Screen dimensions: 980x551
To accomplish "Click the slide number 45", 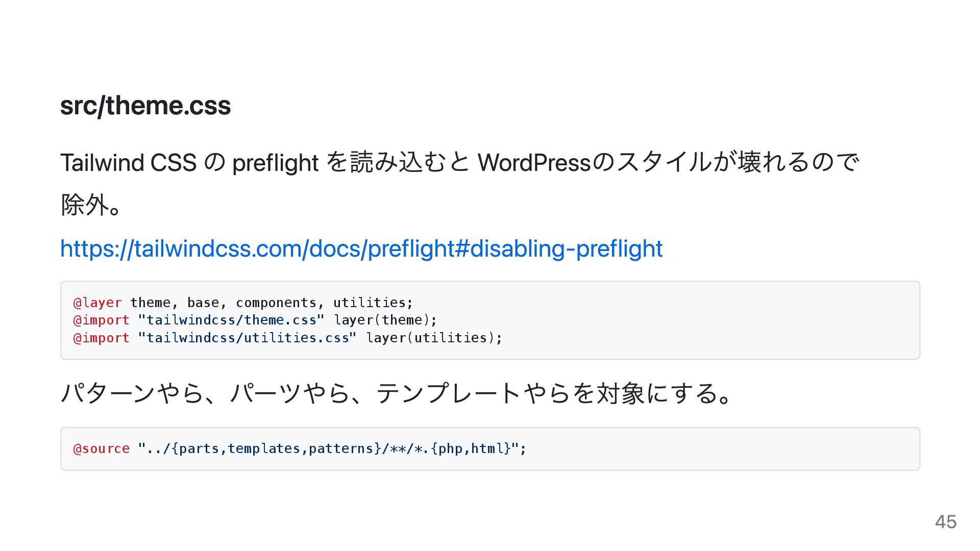I will tap(946, 522).
